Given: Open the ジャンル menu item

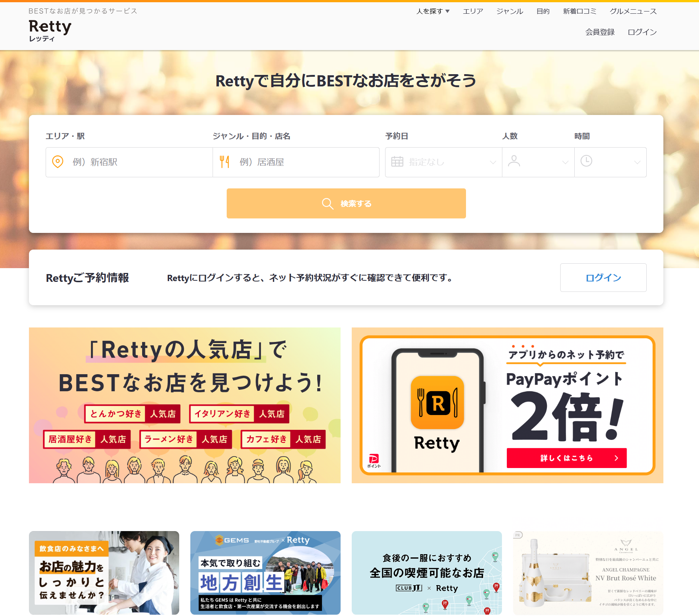Looking at the screenshot, I should [x=510, y=11].
